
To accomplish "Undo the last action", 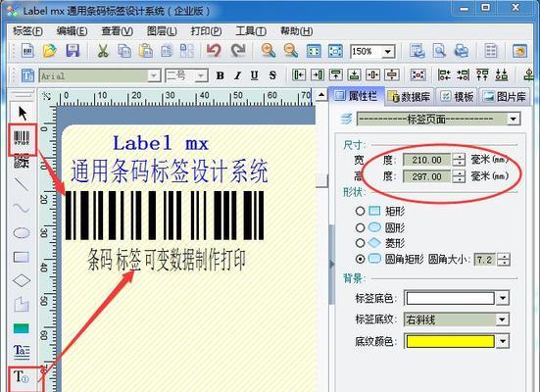I will pos(214,51).
